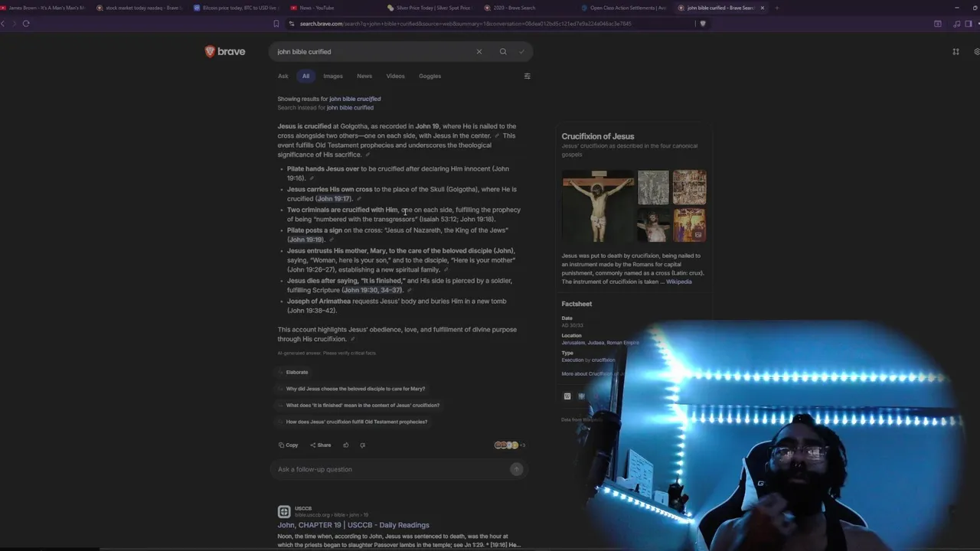Click the citation icon after 'His crucifixion.'

point(352,339)
